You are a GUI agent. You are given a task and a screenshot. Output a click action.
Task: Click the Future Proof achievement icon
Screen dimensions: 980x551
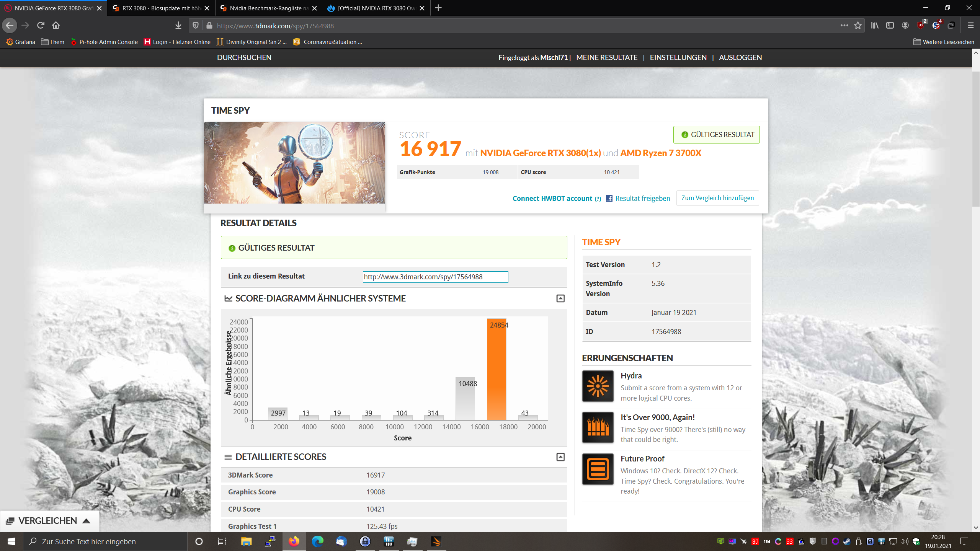coord(598,469)
